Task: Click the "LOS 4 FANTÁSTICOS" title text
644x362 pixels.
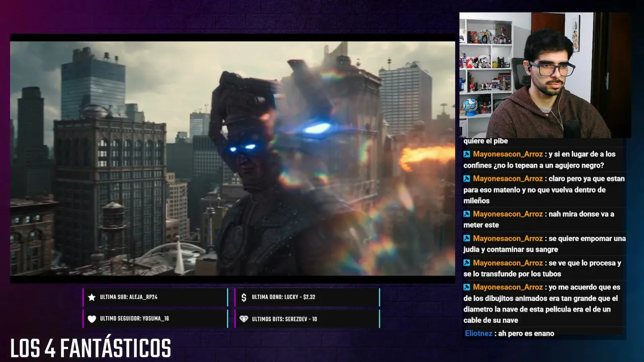Action: [x=91, y=348]
